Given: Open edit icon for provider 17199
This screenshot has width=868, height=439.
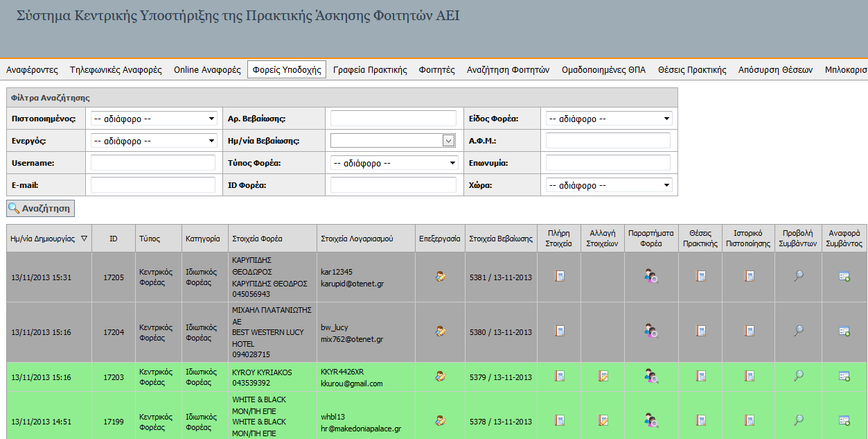Looking at the screenshot, I should [440, 420].
